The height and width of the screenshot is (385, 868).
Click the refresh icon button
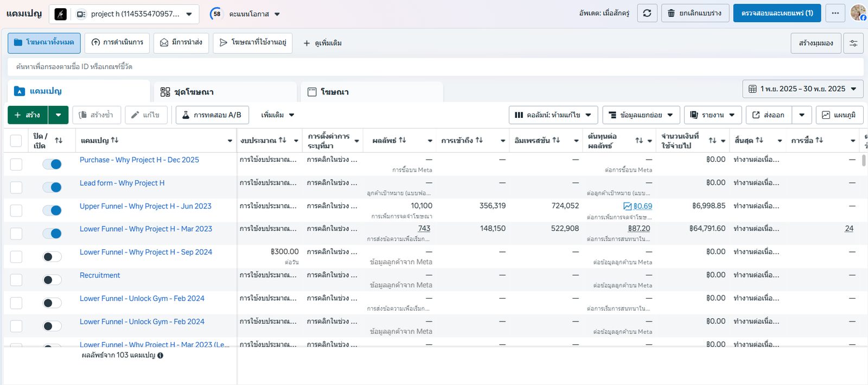(x=647, y=13)
